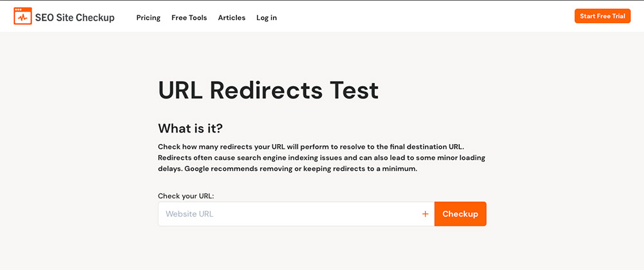Click the word 'Test' in the main heading

click(354, 91)
